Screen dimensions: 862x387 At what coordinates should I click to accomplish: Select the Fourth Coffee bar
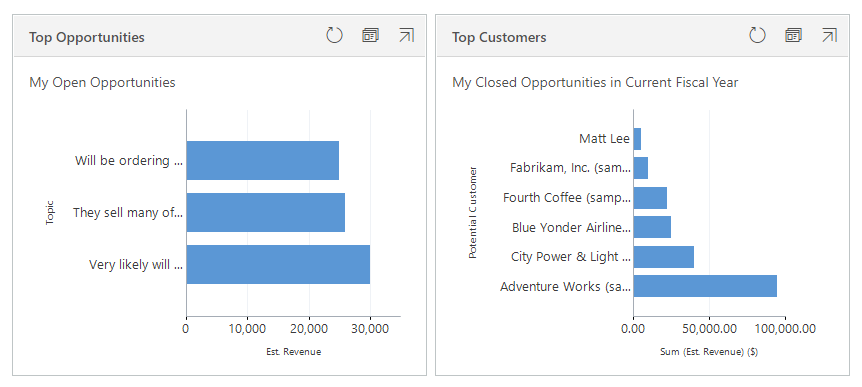pos(650,198)
